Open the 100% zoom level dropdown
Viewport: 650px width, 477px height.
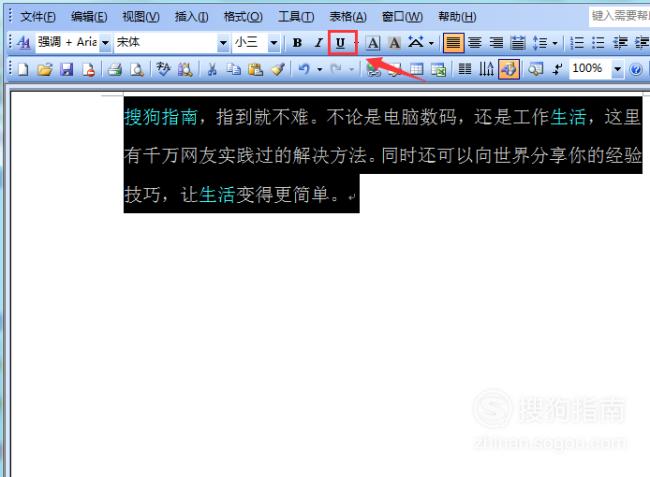(617, 69)
